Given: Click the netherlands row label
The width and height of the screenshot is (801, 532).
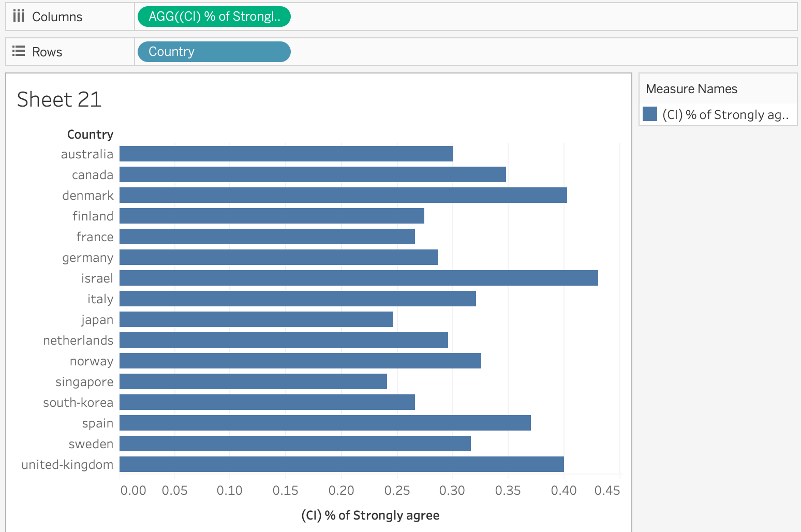Looking at the screenshot, I should pyautogui.click(x=78, y=341).
